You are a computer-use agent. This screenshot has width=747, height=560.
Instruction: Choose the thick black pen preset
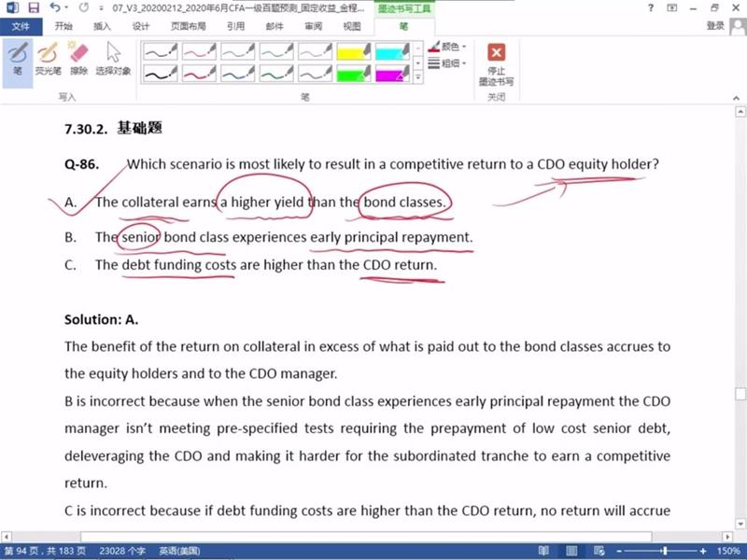click(x=161, y=74)
